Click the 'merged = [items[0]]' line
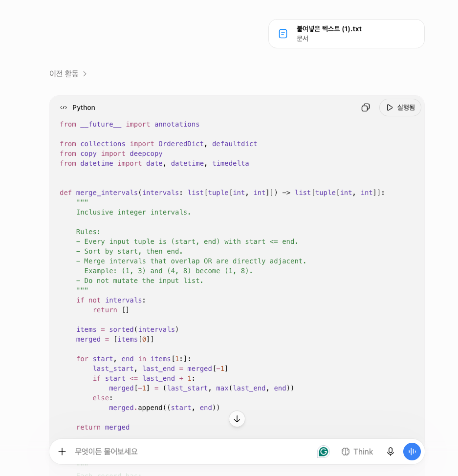Screen dimensions: 458x476 tap(115, 339)
